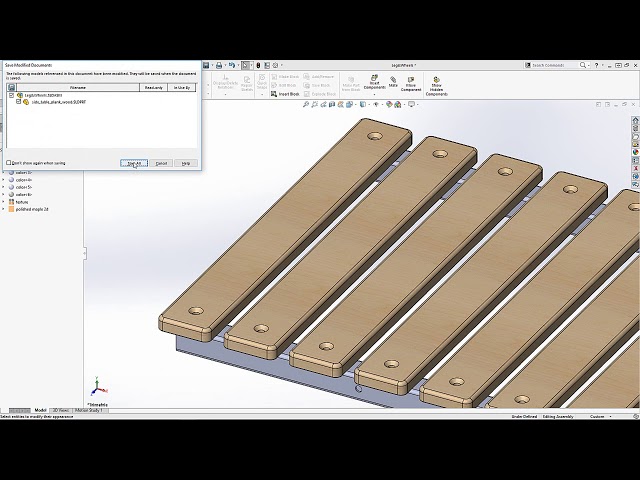The image size is (640, 480).
Task: Click the Apply Scene icon
Action: pos(398,104)
